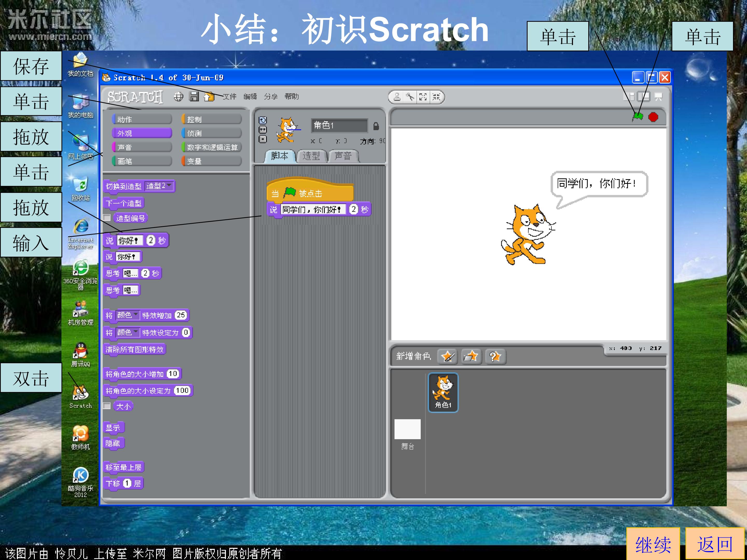Click the red stop sign button
Image resolution: width=747 pixels, height=560 pixels.
(653, 117)
